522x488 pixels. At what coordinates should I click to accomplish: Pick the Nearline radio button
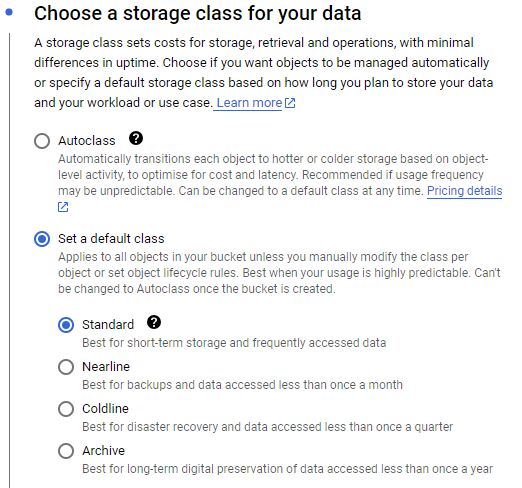tap(66, 367)
